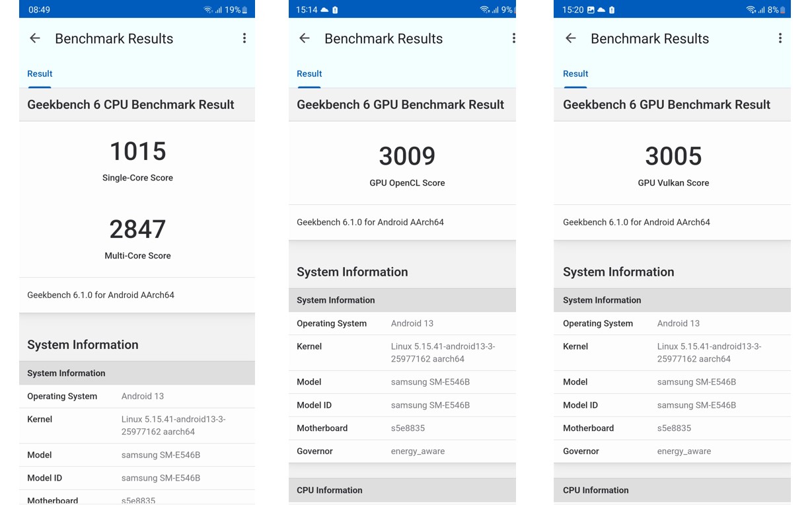Tap the Kernel value on the CPU screen
The width and height of the screenshot is (812, 505).
(x=173, y=426)
